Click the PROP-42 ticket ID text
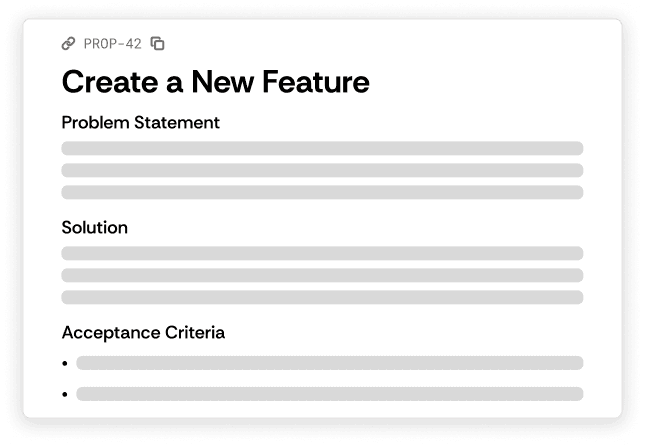Viewport: 645px width, 445px height. (114, 43)
